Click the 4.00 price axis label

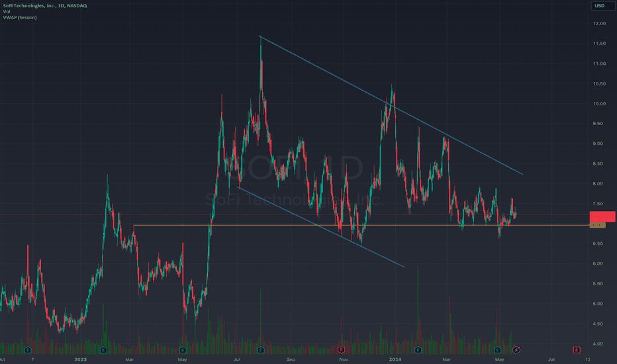pos(599,344)
